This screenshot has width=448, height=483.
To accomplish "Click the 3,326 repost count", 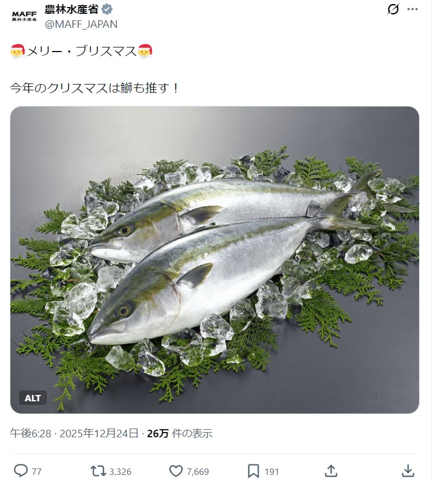I will click(x=120, y=471).
